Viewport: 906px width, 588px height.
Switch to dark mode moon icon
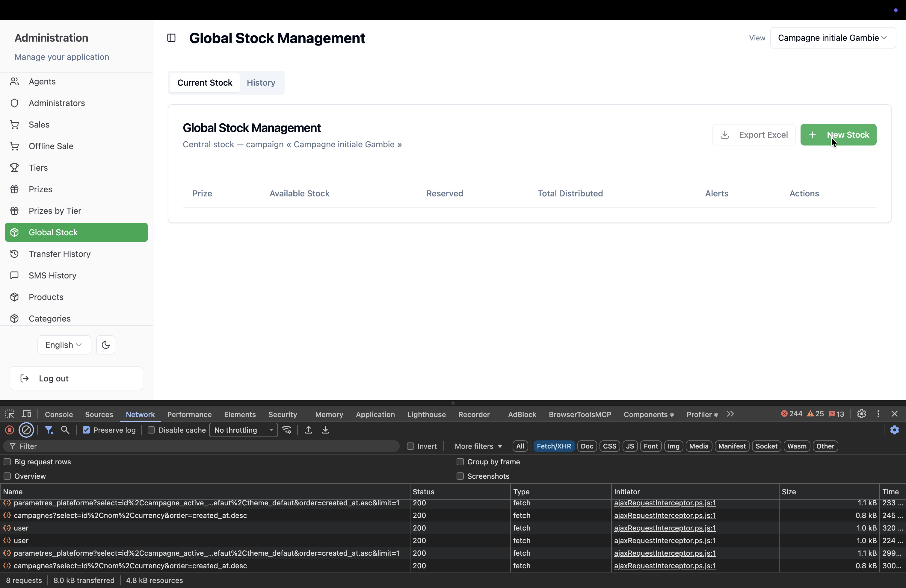[x=106, y=345]
